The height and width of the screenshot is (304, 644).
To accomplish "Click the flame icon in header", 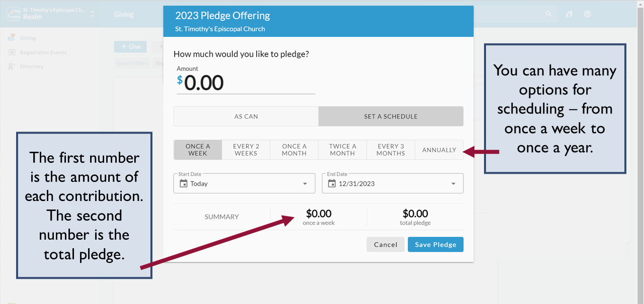I will click(569, 14).
